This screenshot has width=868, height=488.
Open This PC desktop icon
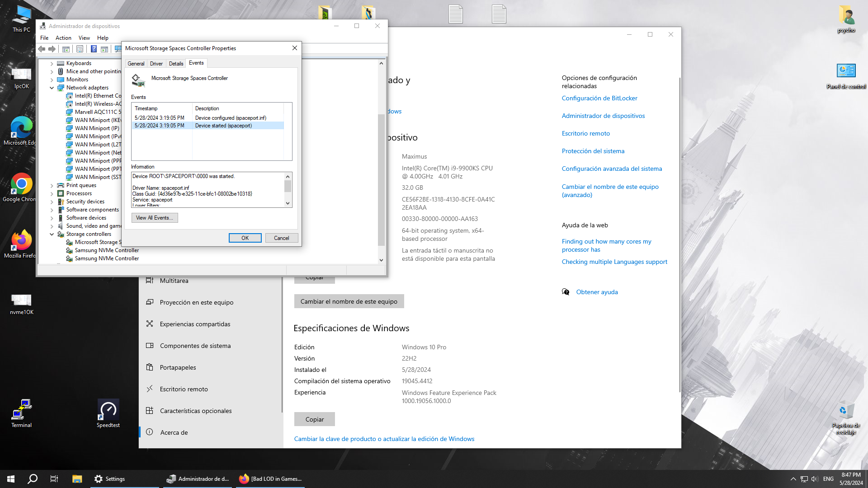[x=21, y=19]
